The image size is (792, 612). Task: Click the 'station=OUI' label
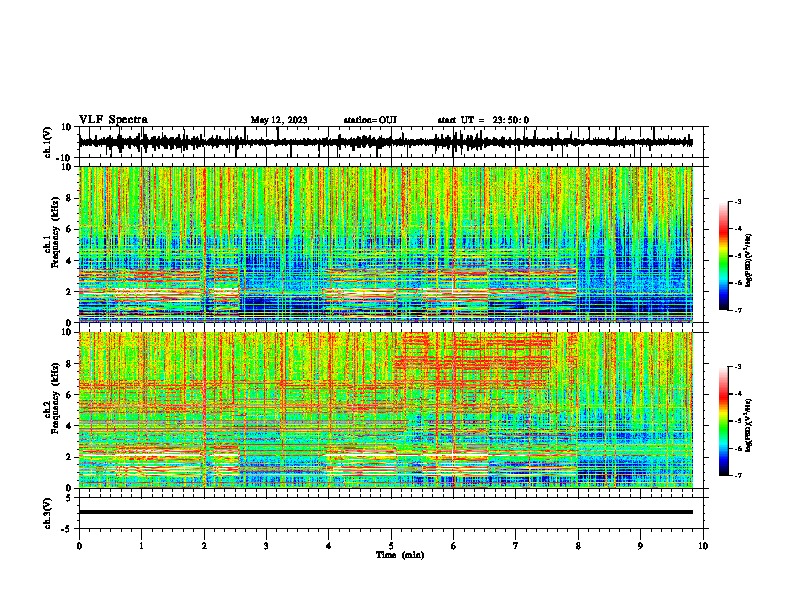click(x=370, y=120)
